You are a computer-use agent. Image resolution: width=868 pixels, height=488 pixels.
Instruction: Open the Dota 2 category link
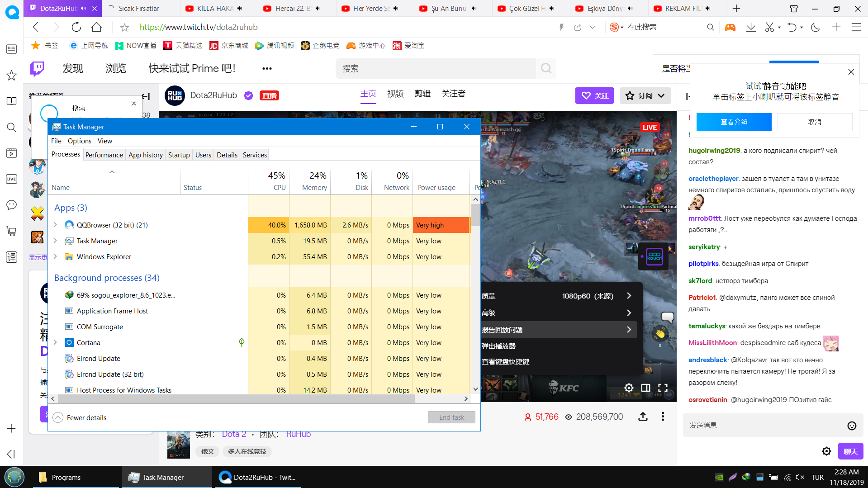[x=234, y=434]
